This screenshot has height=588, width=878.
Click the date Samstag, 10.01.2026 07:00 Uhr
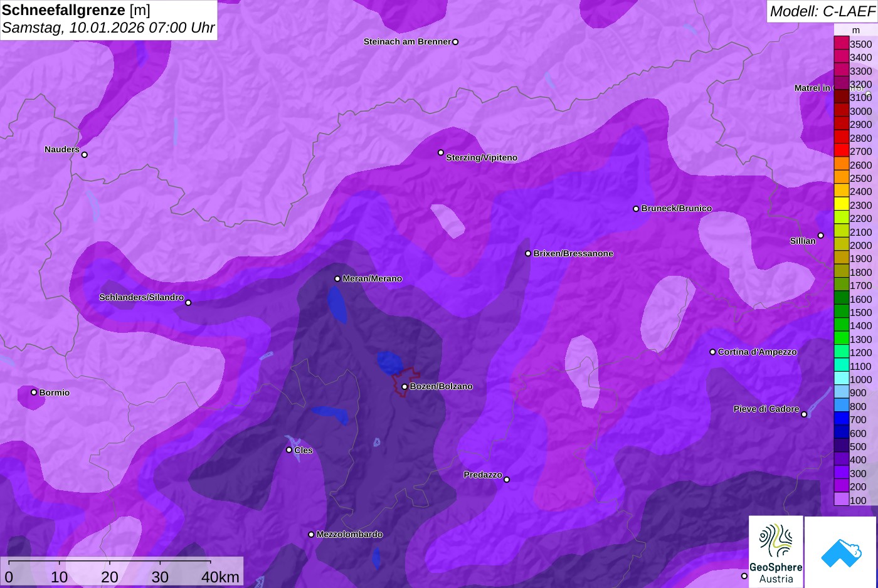[x=108, y=28]
